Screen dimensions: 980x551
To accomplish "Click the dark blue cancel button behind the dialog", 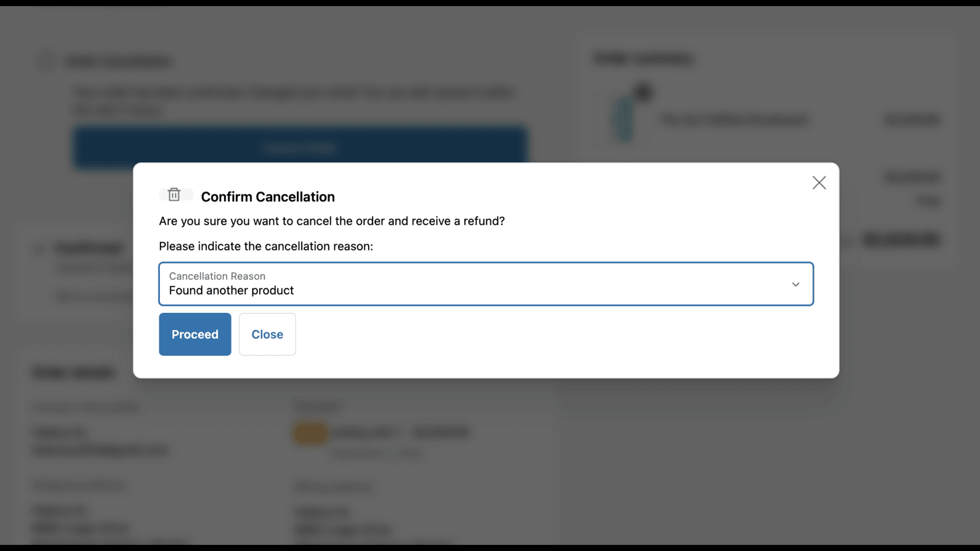I will pyautogui.click(x=300, y=148).
